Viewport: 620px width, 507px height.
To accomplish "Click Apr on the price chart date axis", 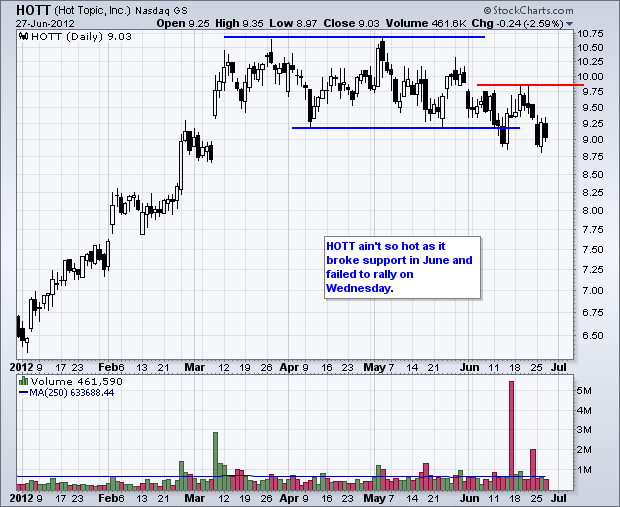I will pyautogui.click(x=289, y=367).
